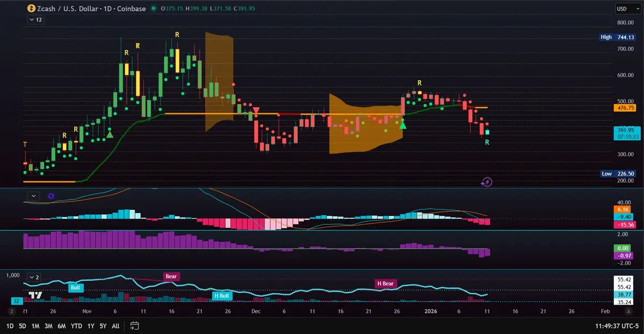Open the Go to date calendar icon
This screenshot has width=644, height=334.
click(x=135, y=325)
